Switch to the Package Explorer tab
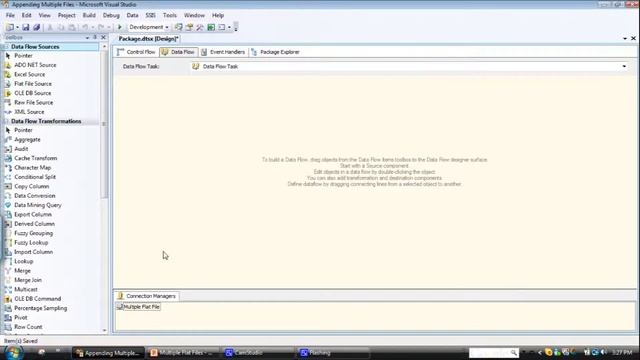 point(276,52)
